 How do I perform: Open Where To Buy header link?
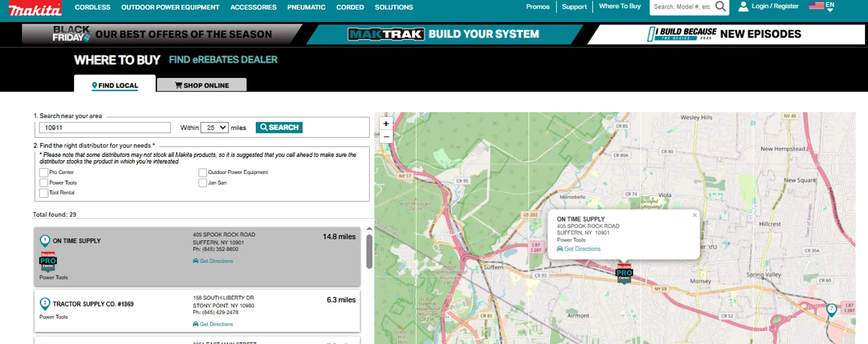pos(620,6)
